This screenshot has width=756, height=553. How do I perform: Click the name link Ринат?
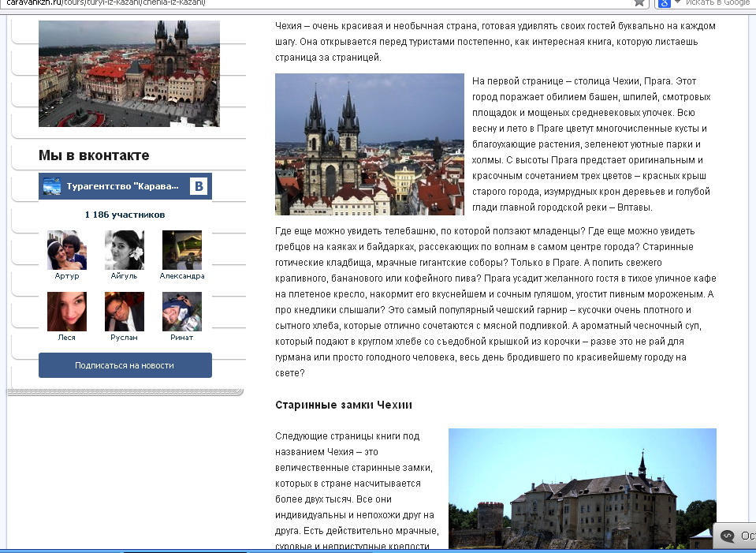182,338
